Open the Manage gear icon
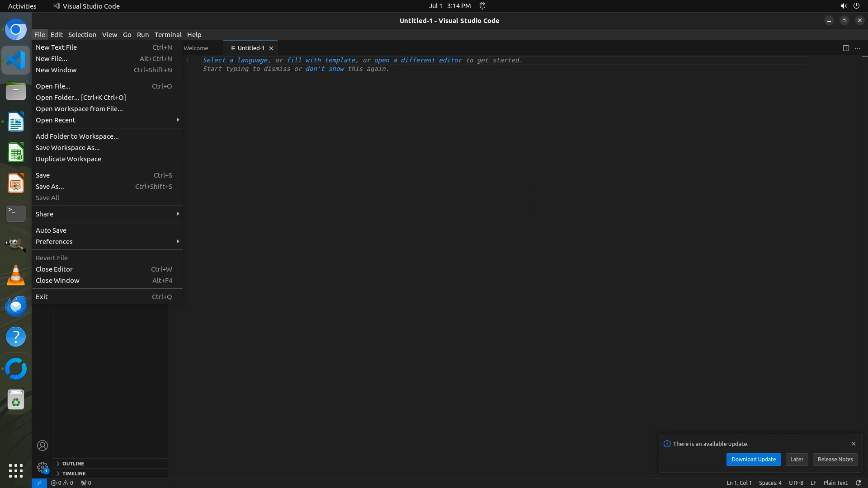The image size is (868, 488). pos(42,467)
